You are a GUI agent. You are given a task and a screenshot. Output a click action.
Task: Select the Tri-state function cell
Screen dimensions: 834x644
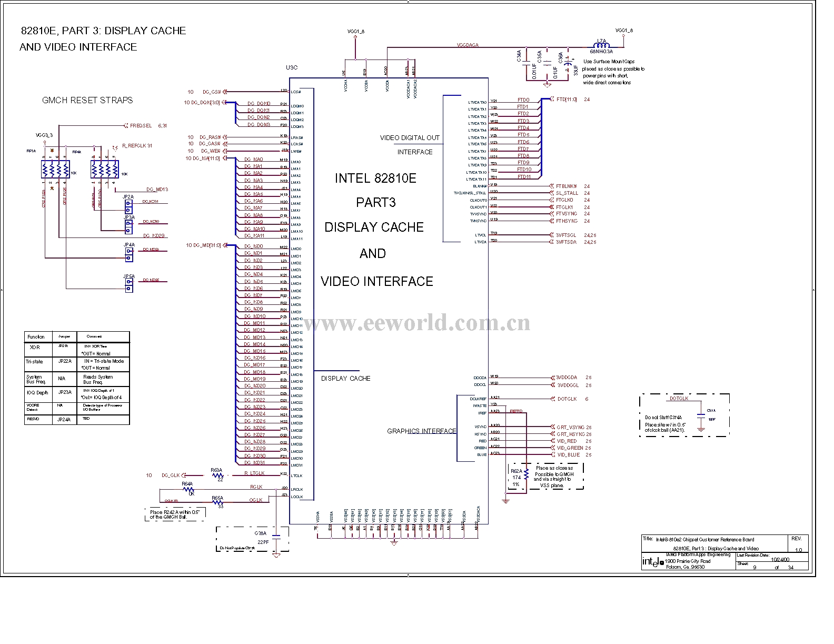click(x=38, y=364)
